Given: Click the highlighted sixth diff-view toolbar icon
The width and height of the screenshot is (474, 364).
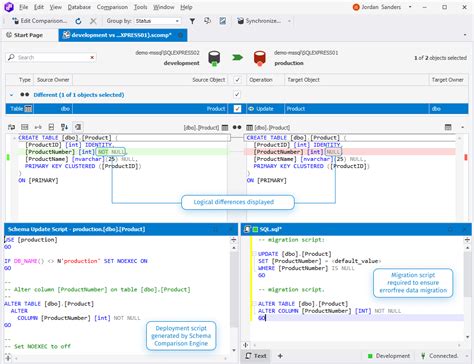Looking at the screenshot, I should tap(78, 127).
